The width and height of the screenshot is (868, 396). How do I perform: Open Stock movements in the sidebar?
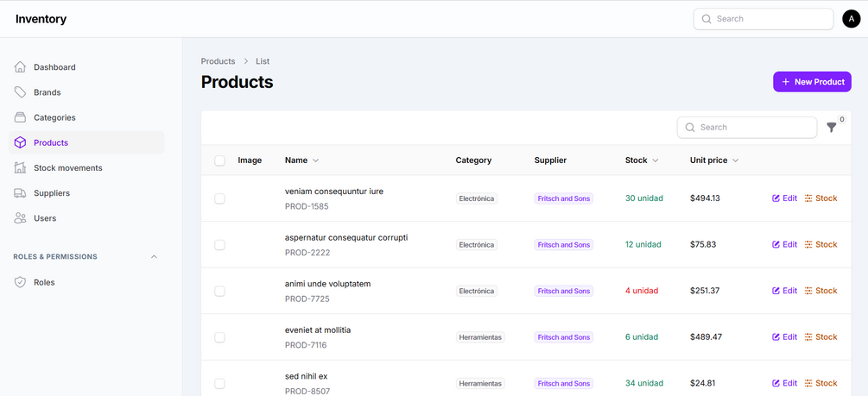click(86, 167)
